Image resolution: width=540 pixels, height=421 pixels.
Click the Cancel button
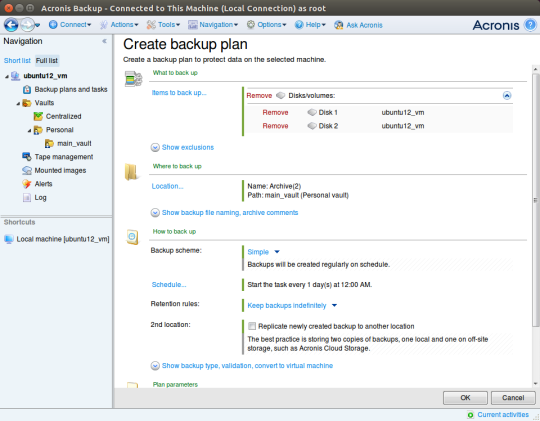pyautogui.click(x=513, y=398)
